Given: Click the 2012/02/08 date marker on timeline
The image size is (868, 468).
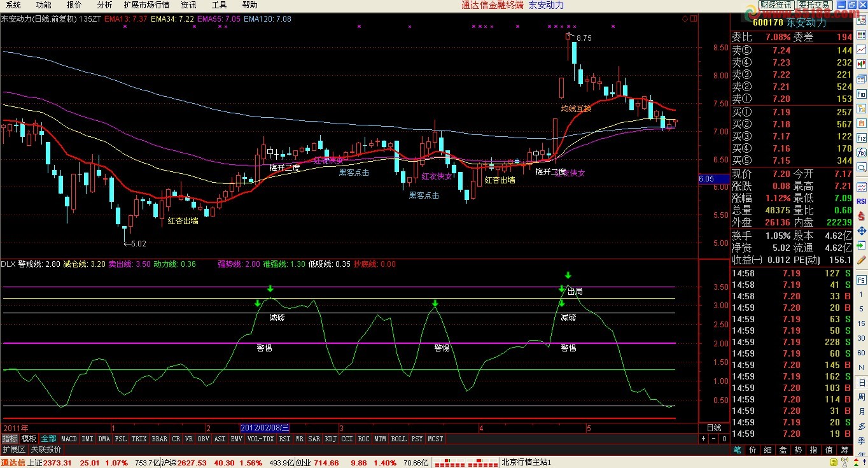Looking at the screenshot, I should 265,427.
